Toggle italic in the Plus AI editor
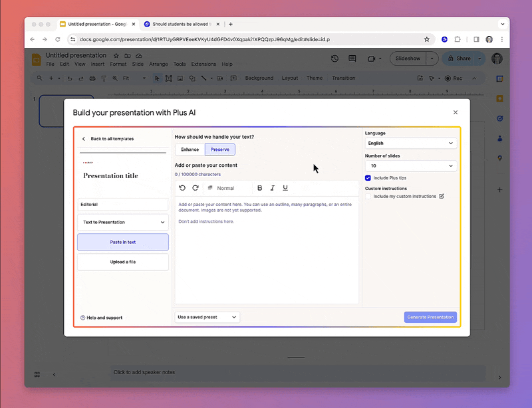The width and height of the screenshot is (532, 408). pyautogui.click(x=272, y=188)
